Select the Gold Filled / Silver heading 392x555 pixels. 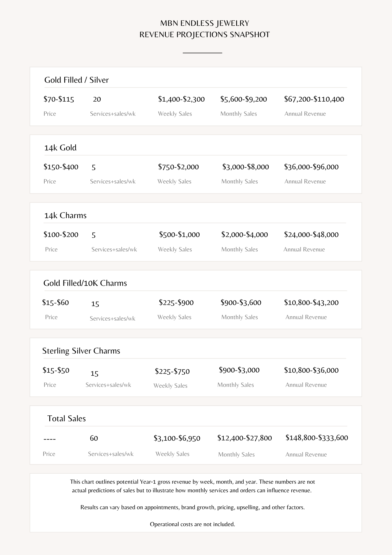coord(76,80)
